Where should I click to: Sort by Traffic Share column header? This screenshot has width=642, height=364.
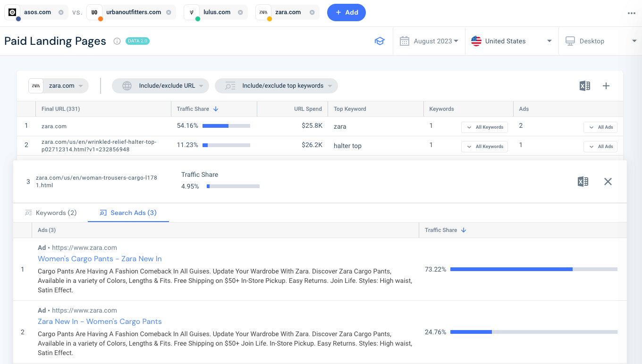coord(197,109)
